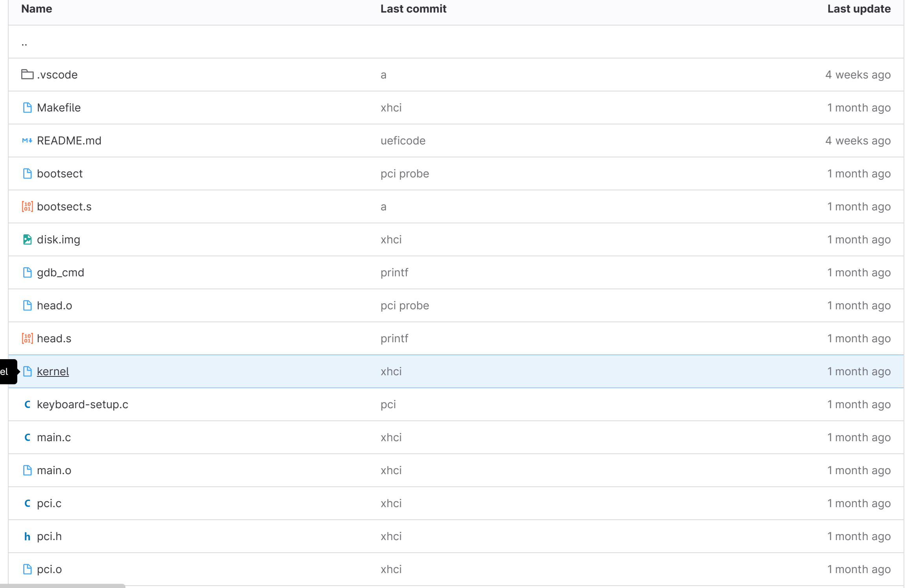Image resolution: width=913 pixels, height=588 pixels.
Task: Open the 'printf' commit for gdb_cmd
Action: (394, 272)
